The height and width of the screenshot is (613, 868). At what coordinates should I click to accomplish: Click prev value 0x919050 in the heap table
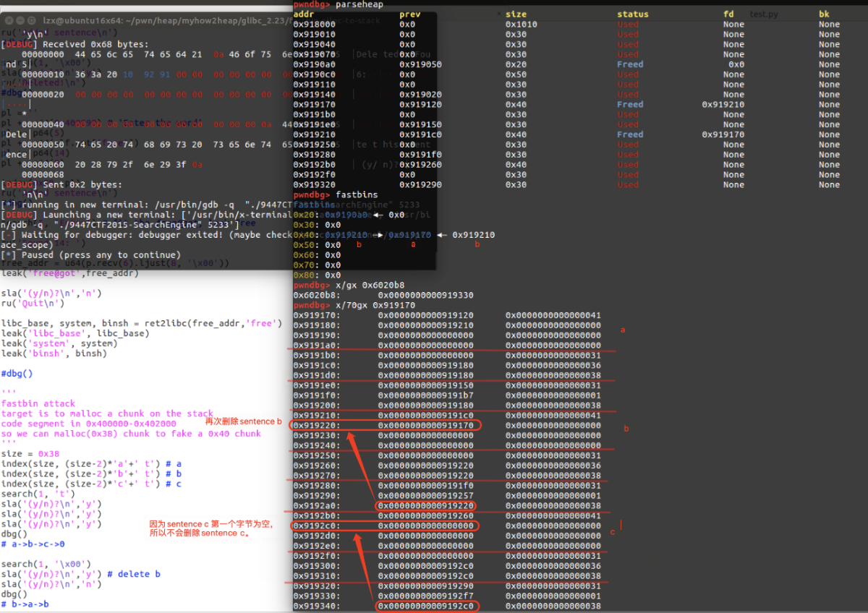click(x=420, y=64)
